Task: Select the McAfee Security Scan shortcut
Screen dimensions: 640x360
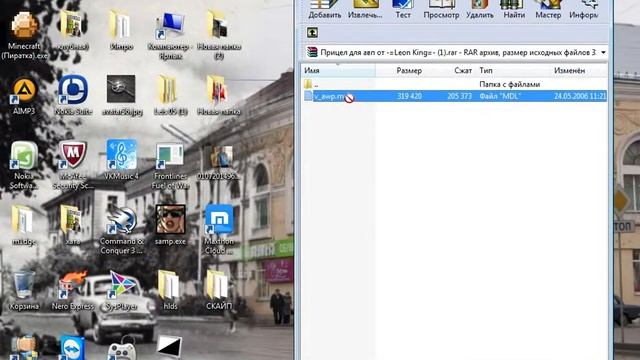Action: click(73, 165)
